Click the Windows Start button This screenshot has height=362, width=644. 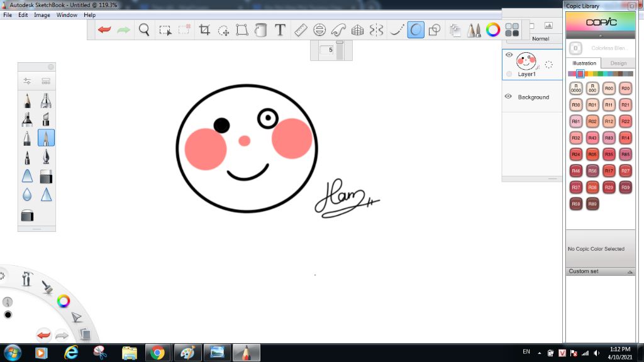tap(13, 353)
